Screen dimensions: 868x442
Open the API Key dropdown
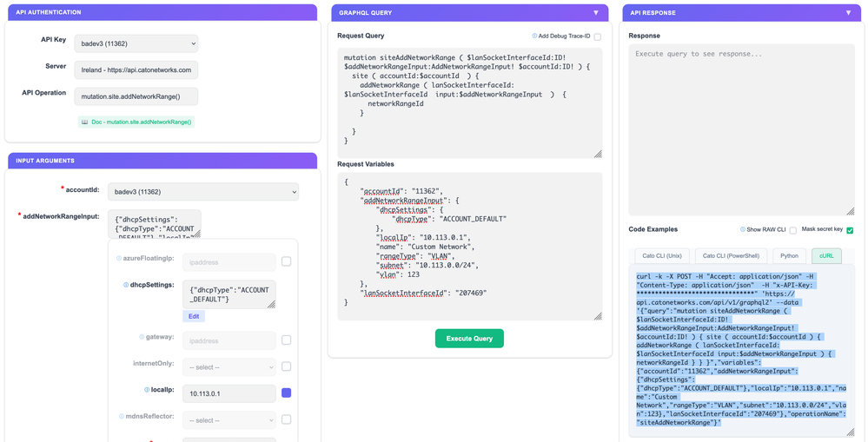(x=136, y=43)
